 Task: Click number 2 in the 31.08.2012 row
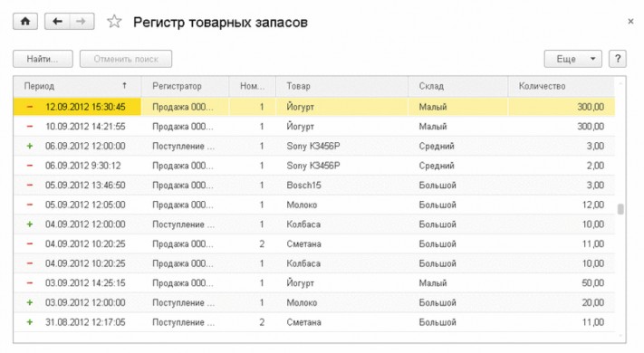point(262,322)
